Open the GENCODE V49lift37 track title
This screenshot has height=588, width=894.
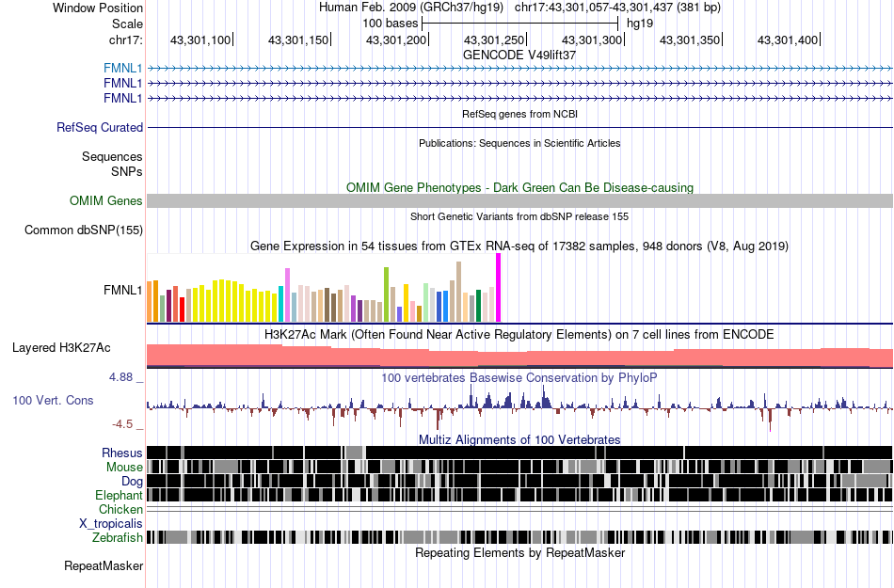pos(519,55)
